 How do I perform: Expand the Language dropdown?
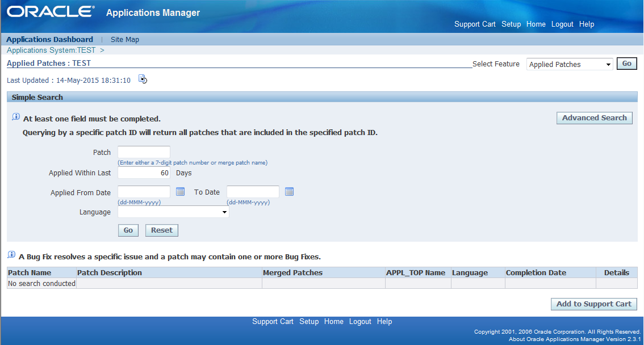click(173, 212)
